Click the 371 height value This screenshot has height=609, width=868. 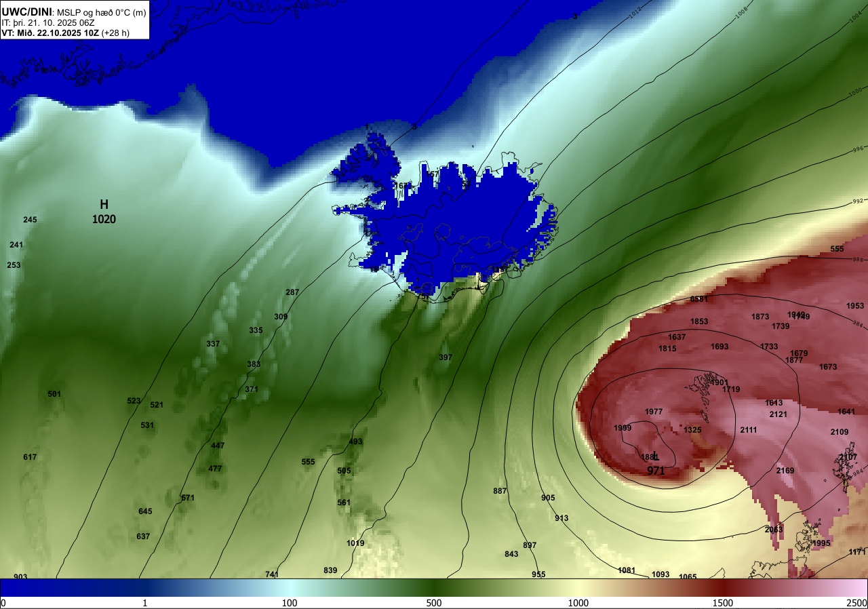click(252, 389)
